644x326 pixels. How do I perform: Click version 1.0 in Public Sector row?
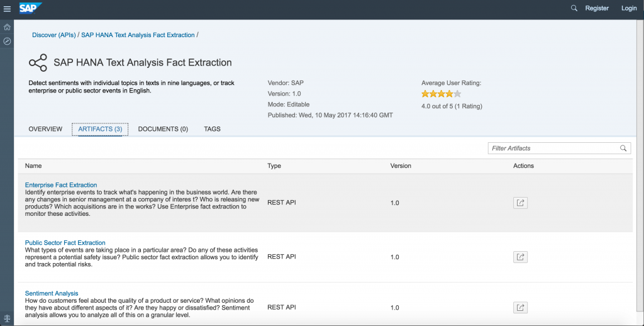coord(395,257)
